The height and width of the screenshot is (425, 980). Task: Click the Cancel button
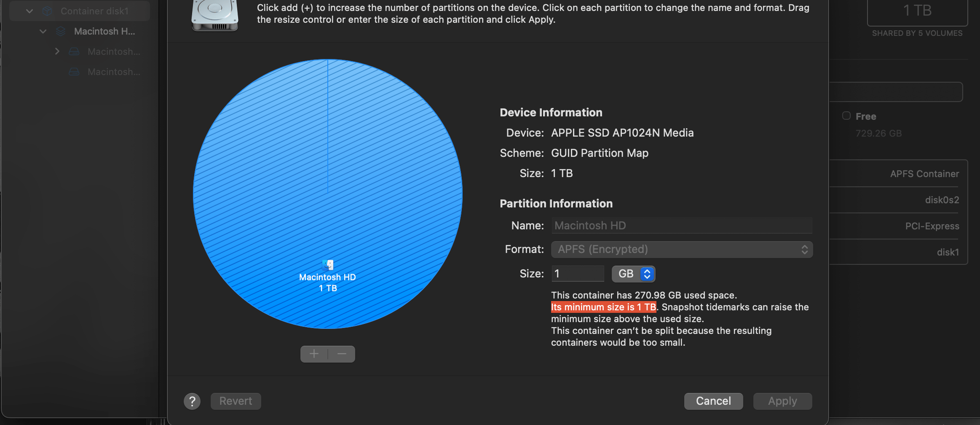[713, 401]
